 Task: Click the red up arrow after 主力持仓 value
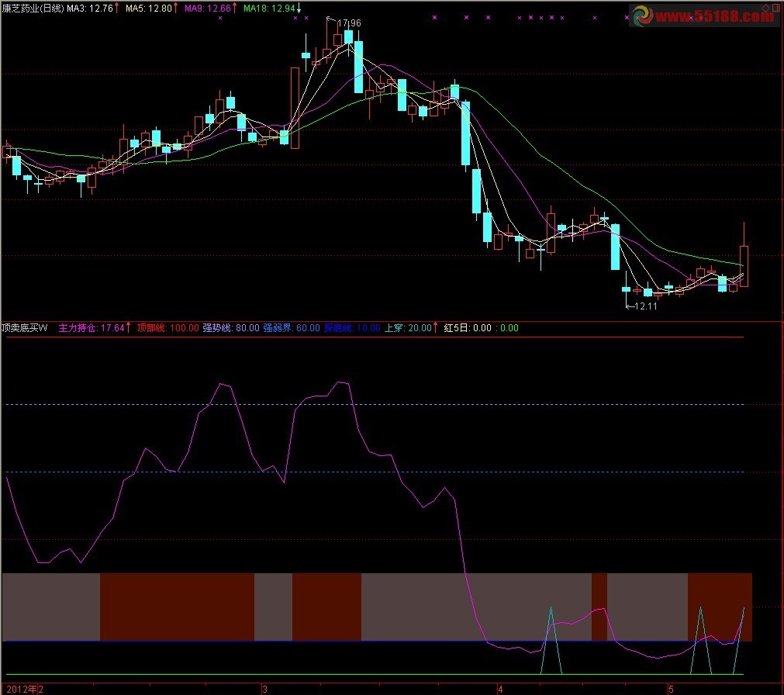pyautogui.click(x=129, y=328)
